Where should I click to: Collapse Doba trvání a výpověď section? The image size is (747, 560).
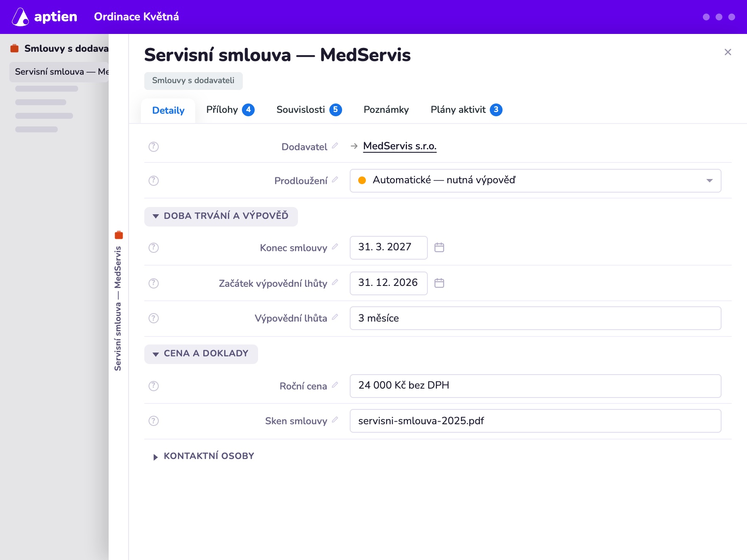point(221,216)
